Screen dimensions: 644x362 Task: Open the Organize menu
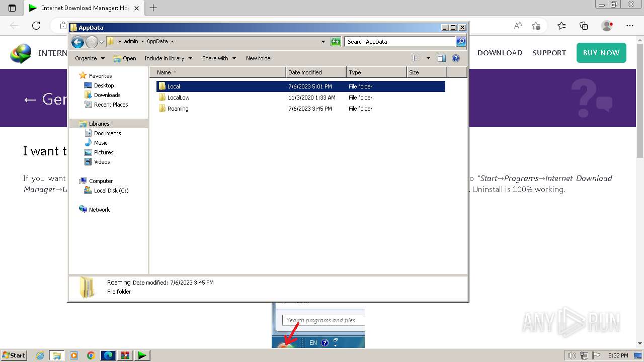pyautogui.click(x=90, y=58)
